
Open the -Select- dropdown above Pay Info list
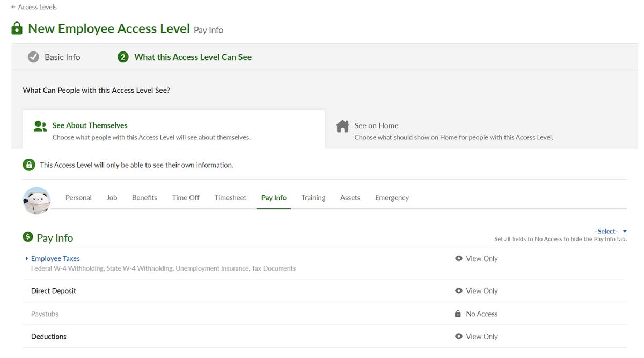pos(609,230)
